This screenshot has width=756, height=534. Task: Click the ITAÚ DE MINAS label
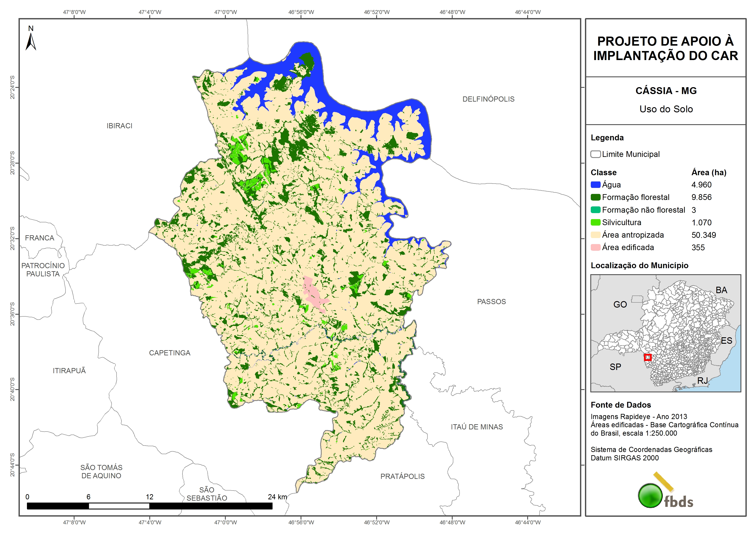[x=477, y=427]
